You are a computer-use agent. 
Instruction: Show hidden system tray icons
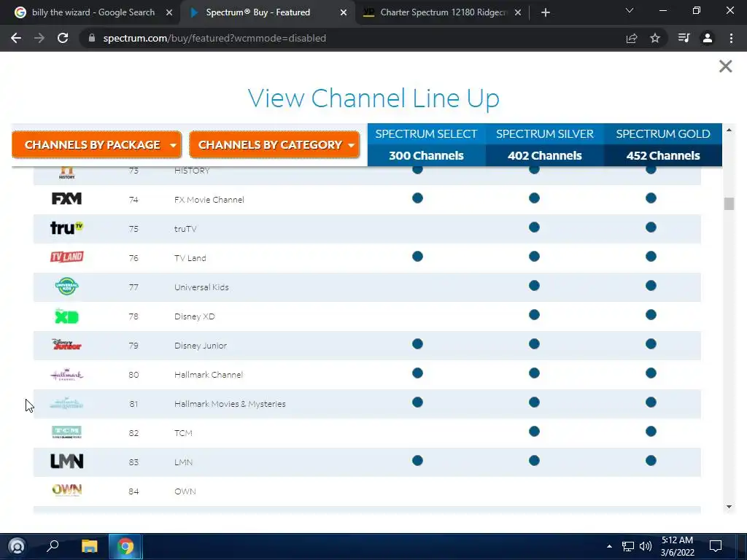609,546
